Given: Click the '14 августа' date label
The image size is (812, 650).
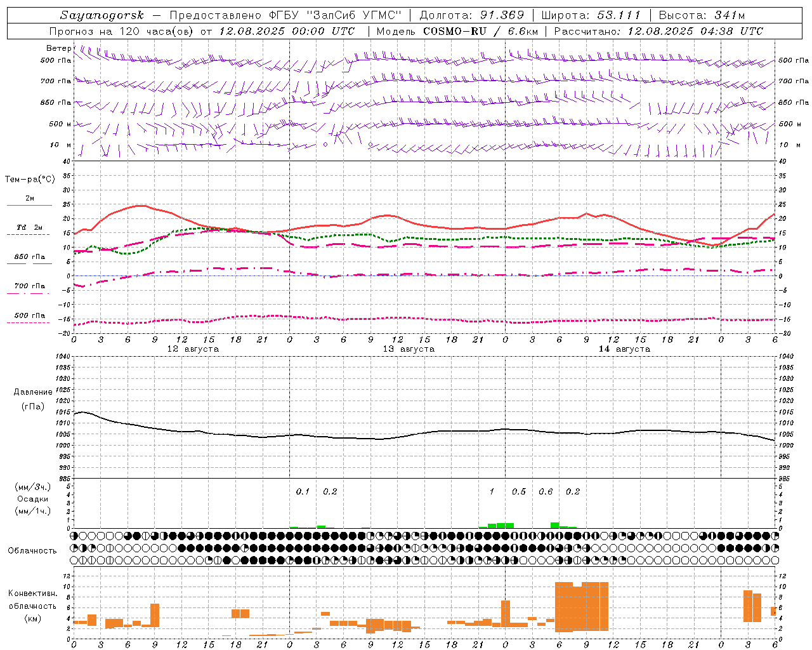Looking at the screenshot, I should (624, 349).
